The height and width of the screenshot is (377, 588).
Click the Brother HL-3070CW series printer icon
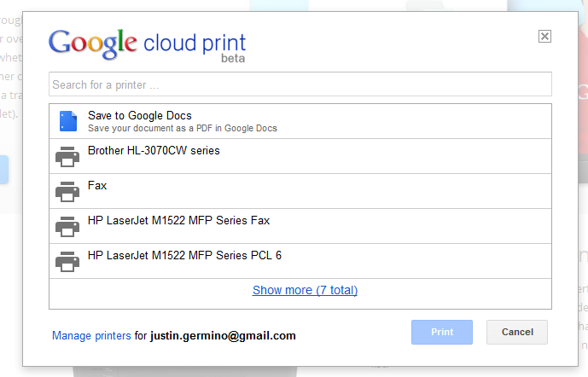coord(67,157)
